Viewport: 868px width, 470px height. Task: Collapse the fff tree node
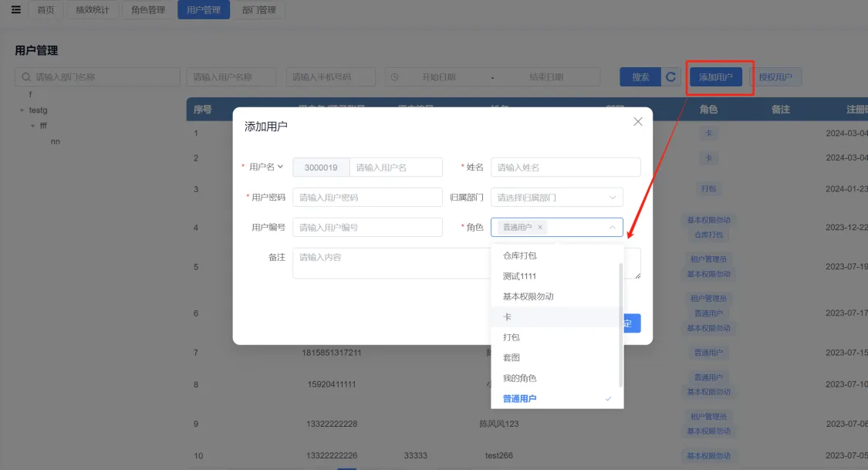pyautogui.click(x=33, y=126)
